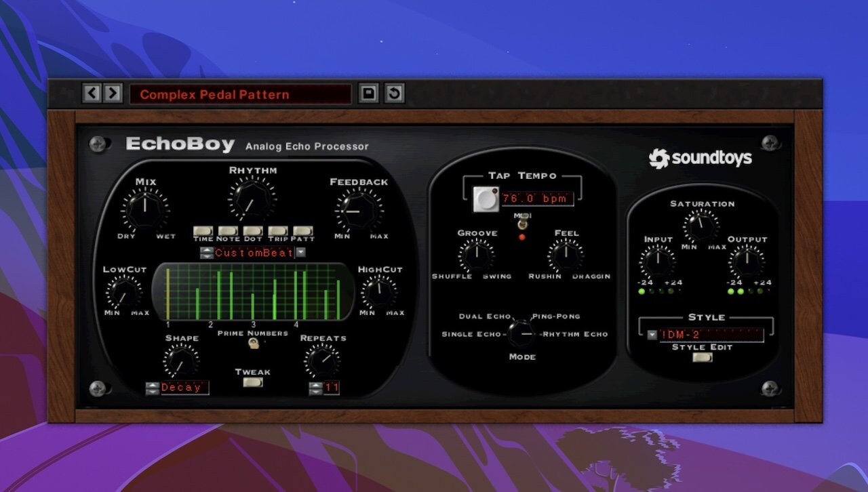
Task: Flip the MIDI sync toggle switch
Action: click(x=522, y=223)
